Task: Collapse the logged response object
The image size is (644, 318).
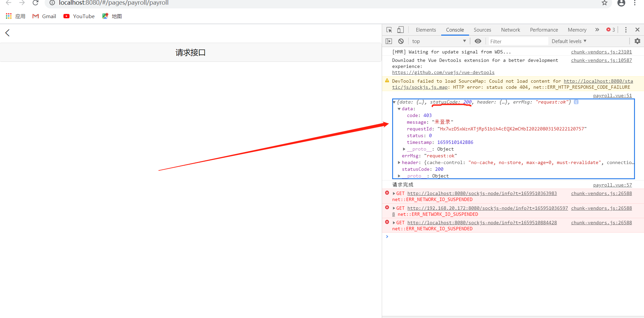Action: pyautogui.click(x=394, y=102)
